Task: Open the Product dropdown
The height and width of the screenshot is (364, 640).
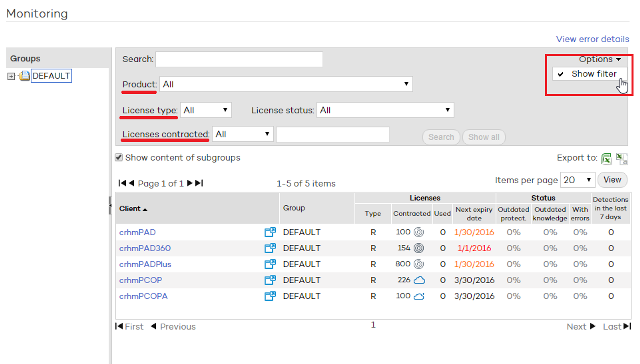Action: (x=286, y=84)
